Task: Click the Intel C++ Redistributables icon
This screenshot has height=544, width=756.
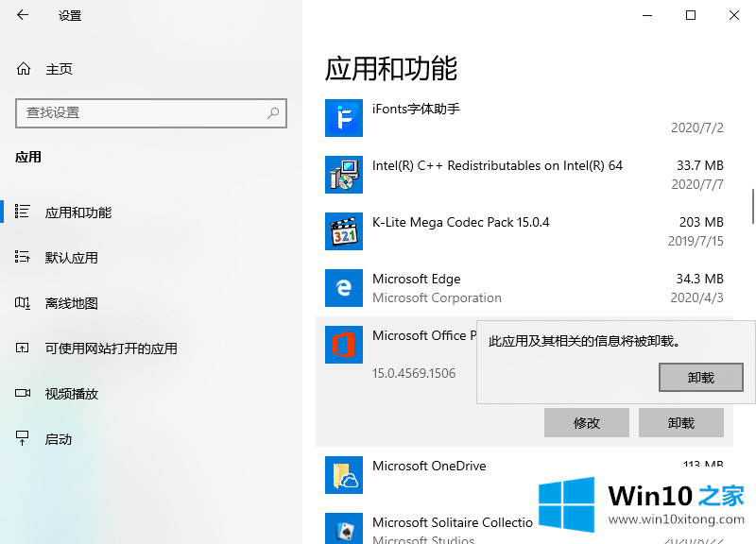Action: coord(344,175)
